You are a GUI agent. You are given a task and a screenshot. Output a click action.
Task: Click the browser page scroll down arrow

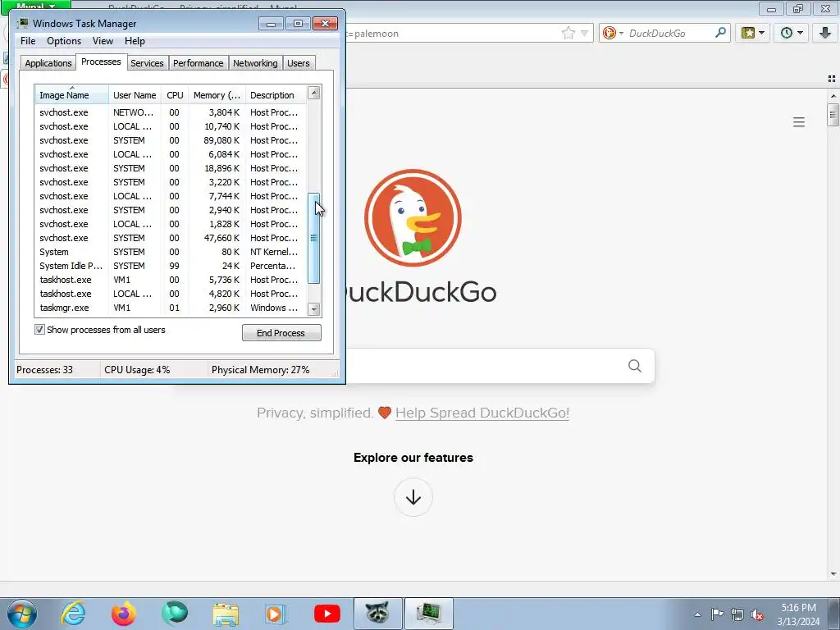[833, 574]
